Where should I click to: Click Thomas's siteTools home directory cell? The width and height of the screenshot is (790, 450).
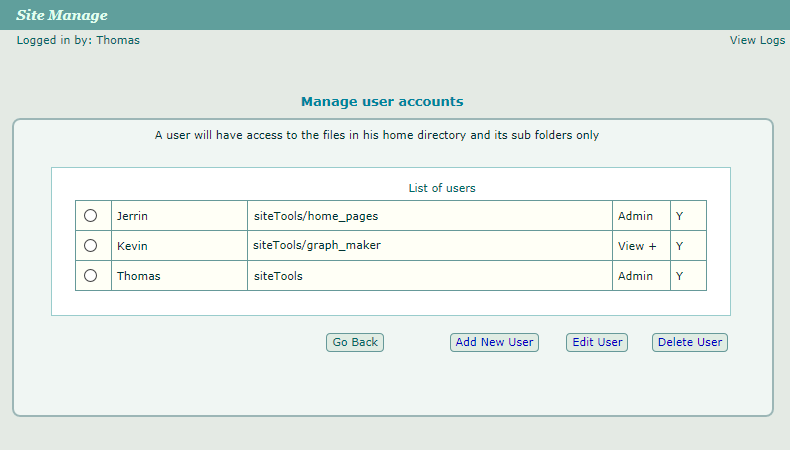pyautogui.click(x=429, y=276)
